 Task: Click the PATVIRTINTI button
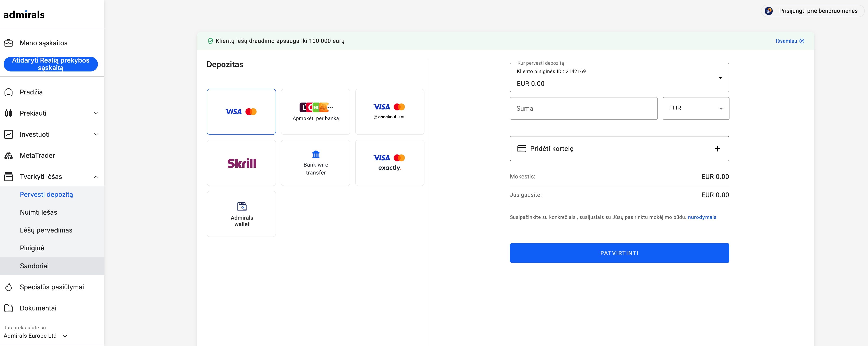[x=619, y=253]
